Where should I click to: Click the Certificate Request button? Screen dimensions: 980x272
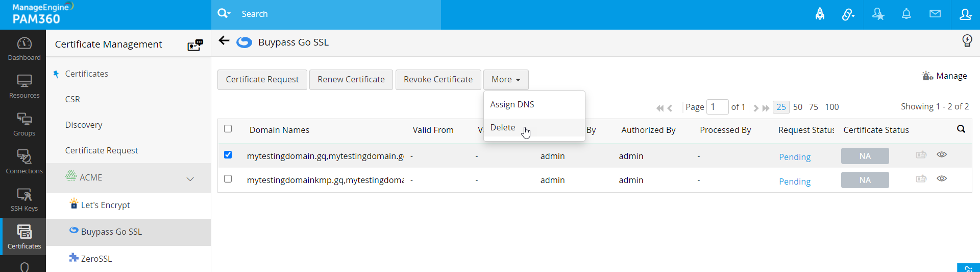click(262, 80)
